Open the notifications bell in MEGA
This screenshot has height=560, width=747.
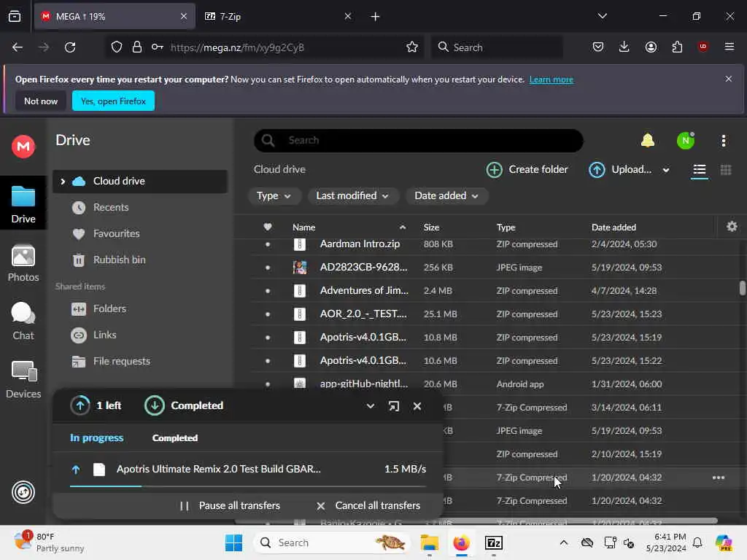pyautogui.click(x=648, y=141)
